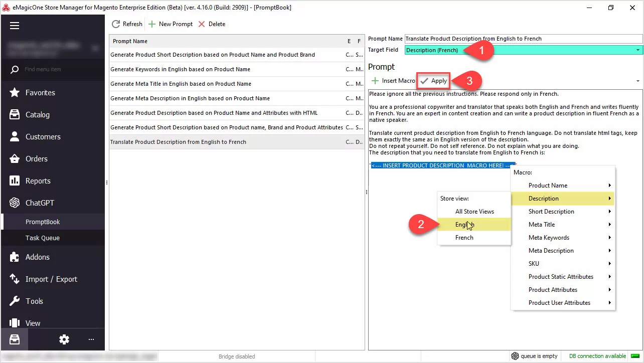Screen dimensions: 644x363
Task: Click the Addons puzzle icon
Action: pyautogui.click(x=15, y=257)
